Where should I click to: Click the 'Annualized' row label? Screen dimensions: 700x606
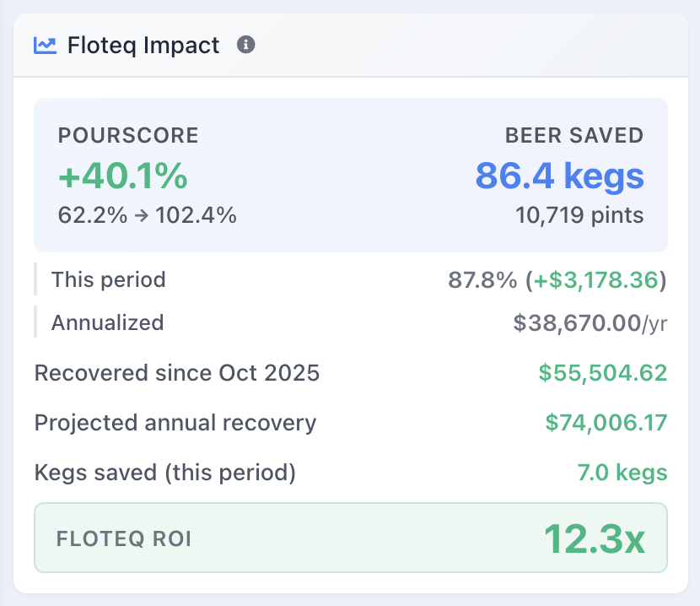[108, 322]
